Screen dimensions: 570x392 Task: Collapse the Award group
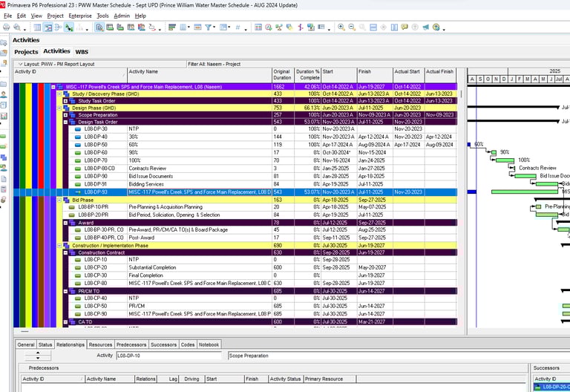(66, 223)
